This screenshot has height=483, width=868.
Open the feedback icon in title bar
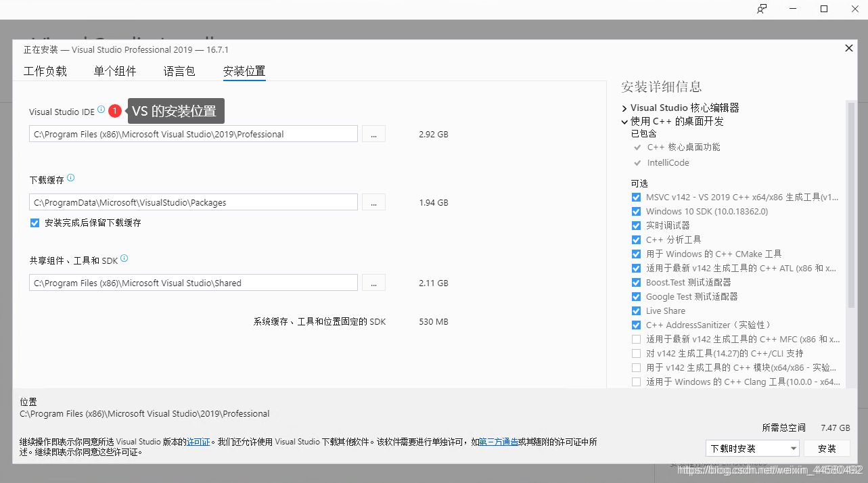coord(762,9)
